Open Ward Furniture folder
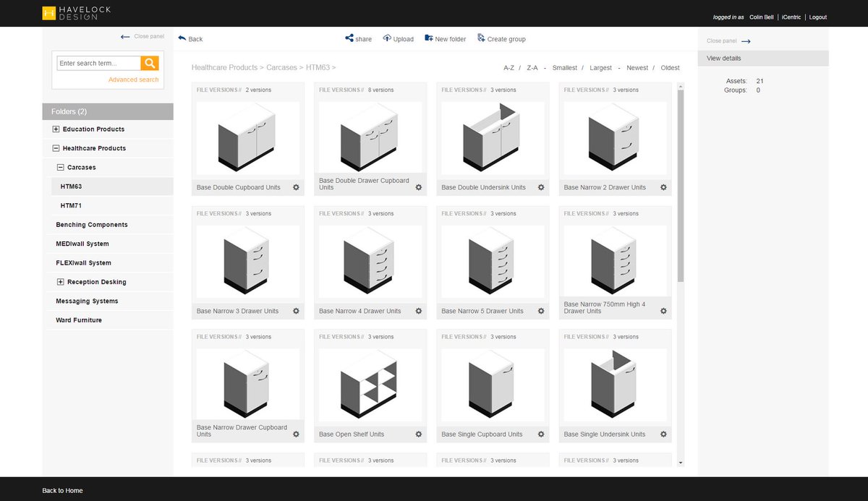 point(79,320)
